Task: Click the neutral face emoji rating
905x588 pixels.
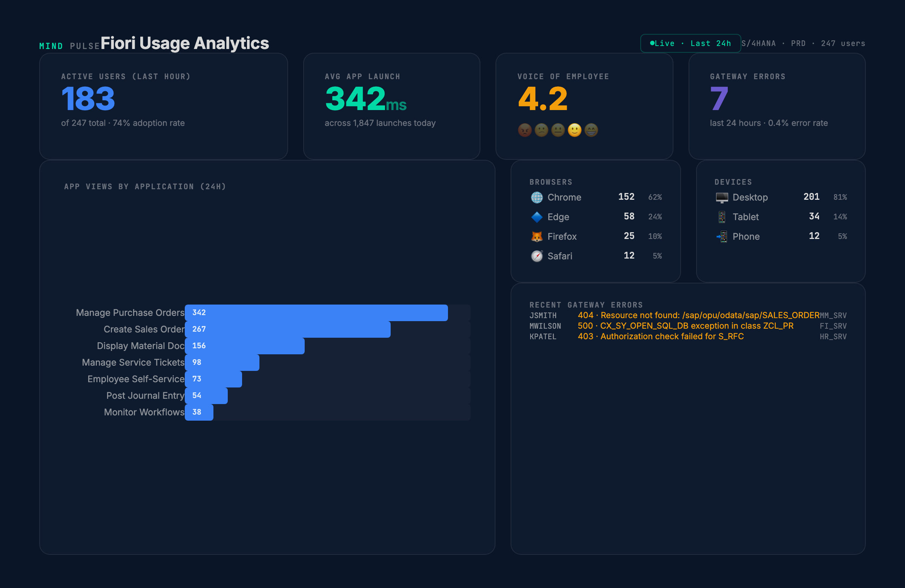Action: pyautogui.click(x=558, y=130)
